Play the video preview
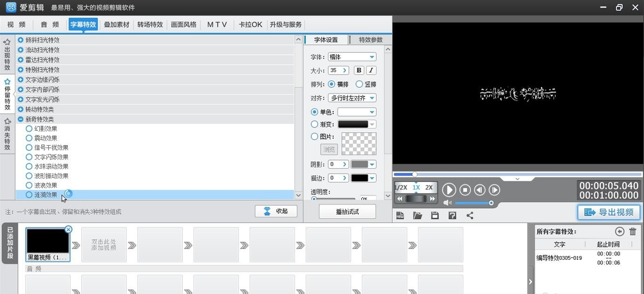The image size is (644, 294). [x=450, y=190]
